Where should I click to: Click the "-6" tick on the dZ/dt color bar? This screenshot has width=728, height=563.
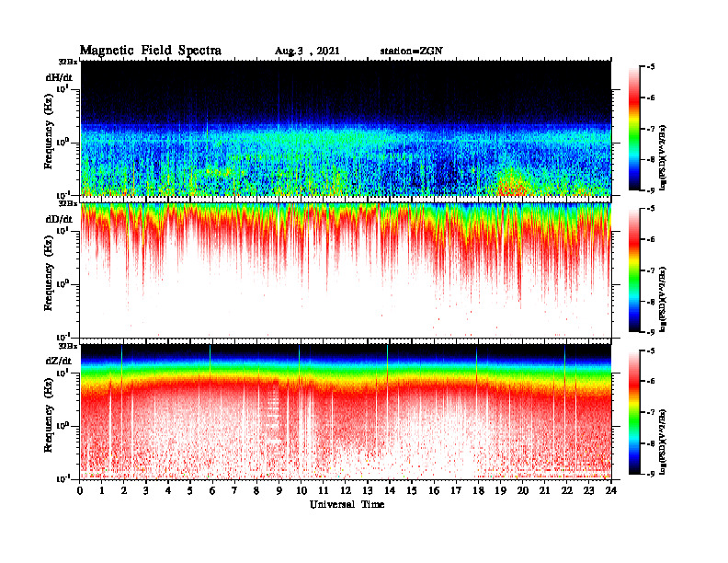coord(651,381)
